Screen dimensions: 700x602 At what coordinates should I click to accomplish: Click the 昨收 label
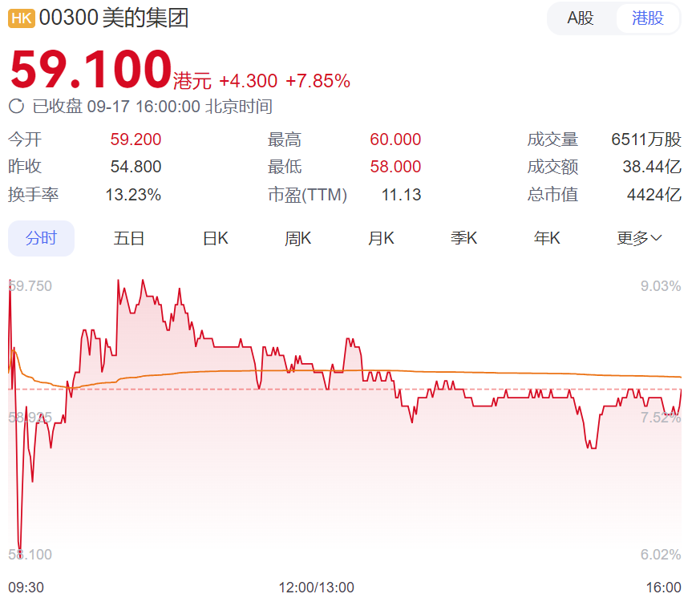pos(25,167)
